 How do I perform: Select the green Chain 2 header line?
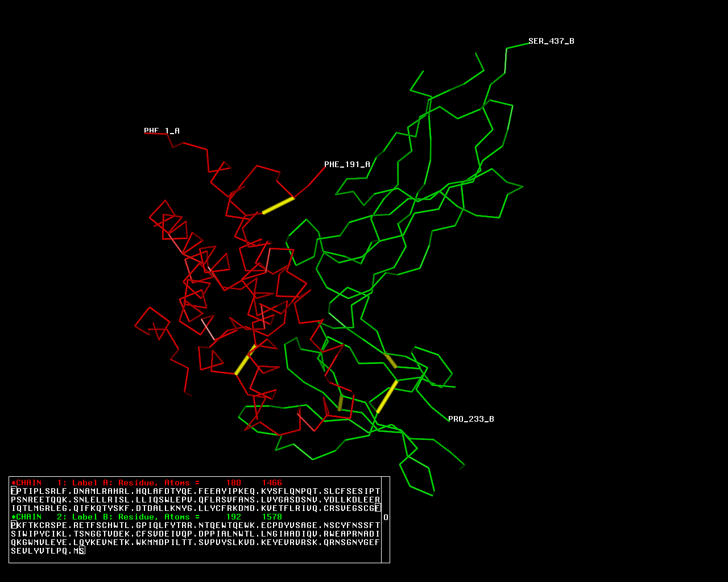coord(147,517)
